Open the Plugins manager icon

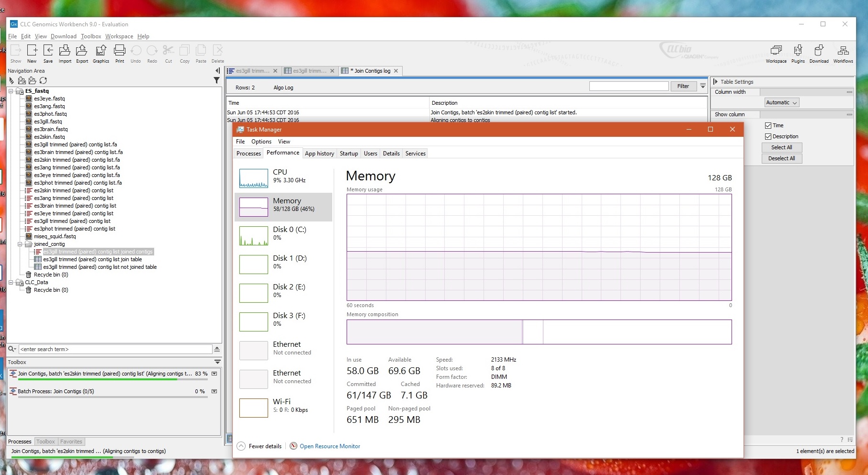tap(798, 53)
